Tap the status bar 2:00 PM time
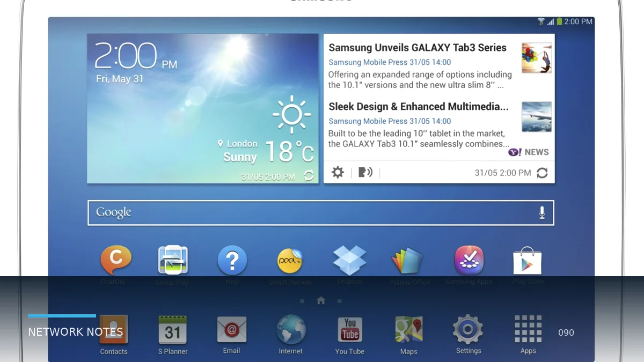Screen dimensions: 644x362 click(x=578, y=21)
